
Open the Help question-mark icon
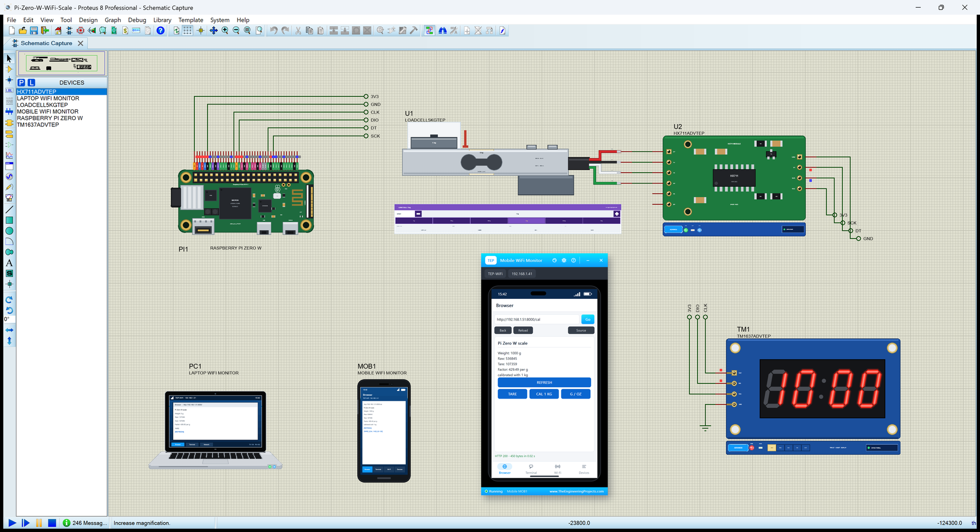point(160,30)
